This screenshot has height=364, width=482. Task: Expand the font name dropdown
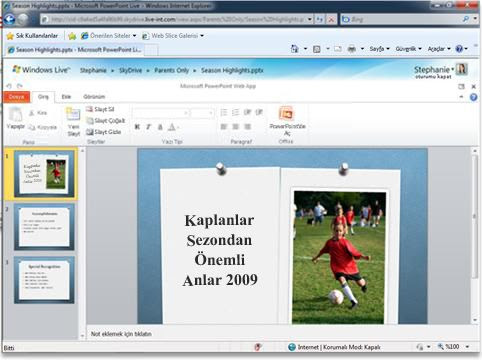[x=186, y=113]
